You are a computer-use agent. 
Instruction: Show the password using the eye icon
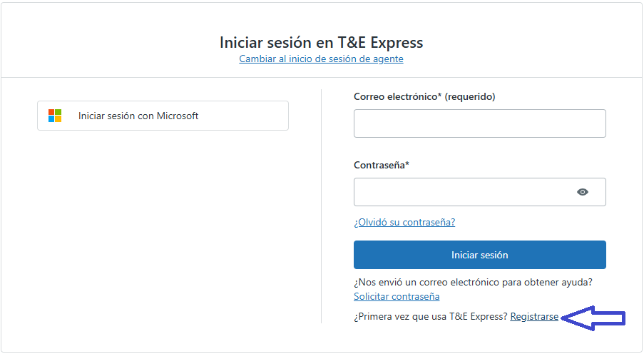point(583,192)
